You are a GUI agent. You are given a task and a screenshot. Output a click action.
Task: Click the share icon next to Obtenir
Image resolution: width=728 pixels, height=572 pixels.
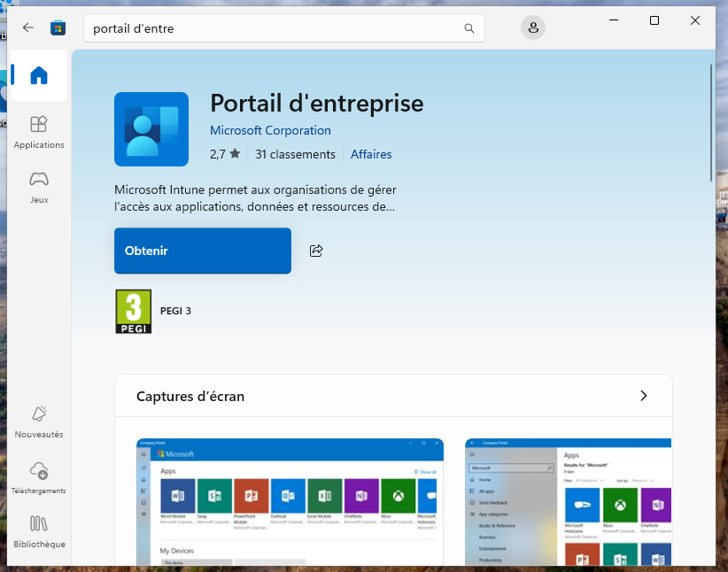tap(316, 251)
